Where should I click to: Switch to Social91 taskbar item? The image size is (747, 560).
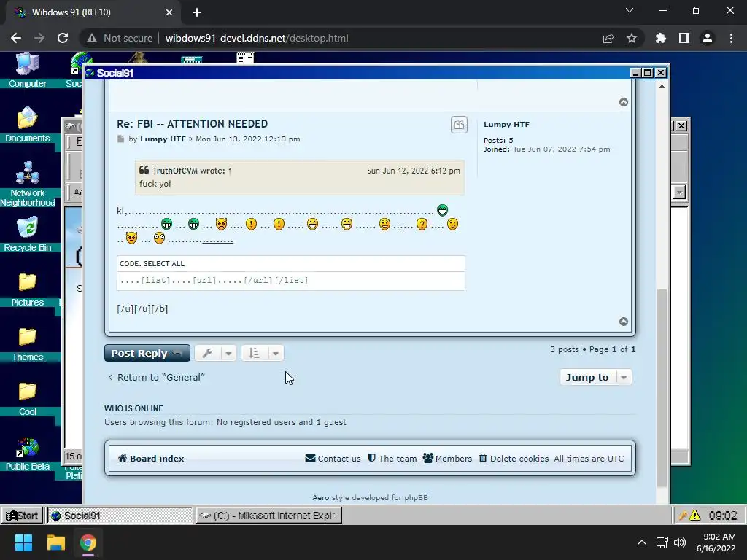click(x=120, y=516)
